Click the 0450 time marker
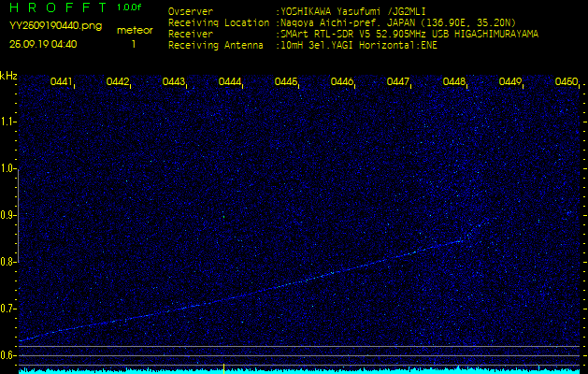588x374 pixels. pyautogui.click(x=566, y=82)
